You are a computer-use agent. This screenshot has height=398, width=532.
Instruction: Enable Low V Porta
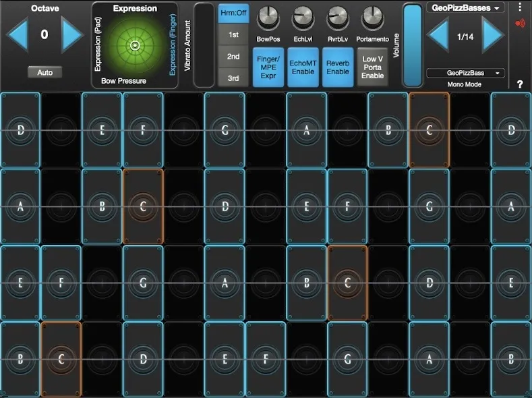(x=373, y=67)
